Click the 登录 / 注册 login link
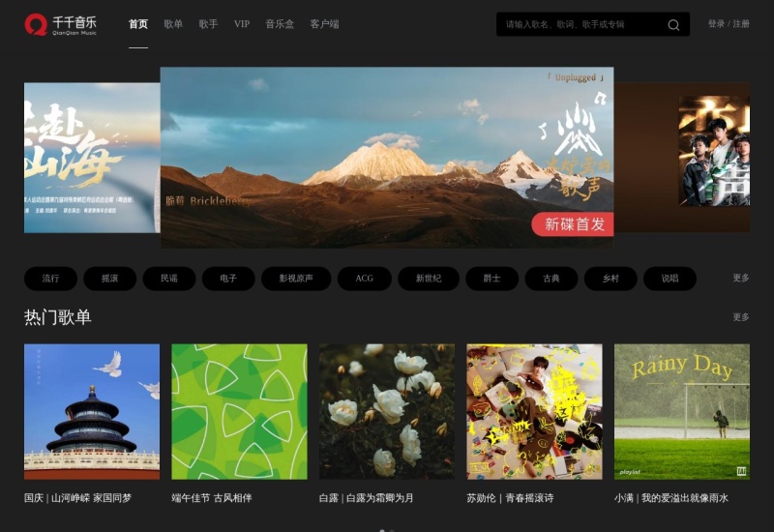Image resolution: width=774 pixels, height=532 pixels. [728, 24]
